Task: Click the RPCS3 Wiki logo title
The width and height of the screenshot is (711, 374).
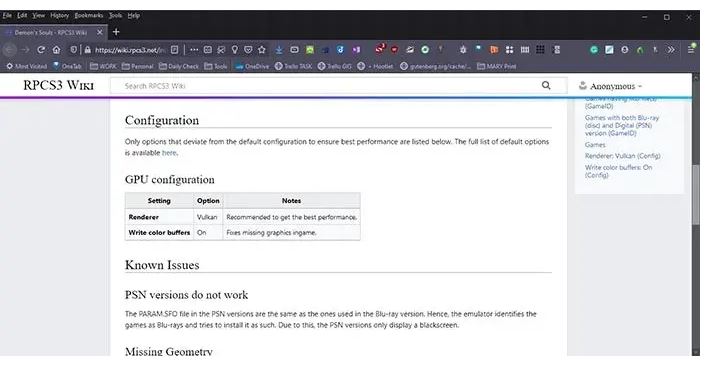Action: pyautogui.click(x=58, y=85)
